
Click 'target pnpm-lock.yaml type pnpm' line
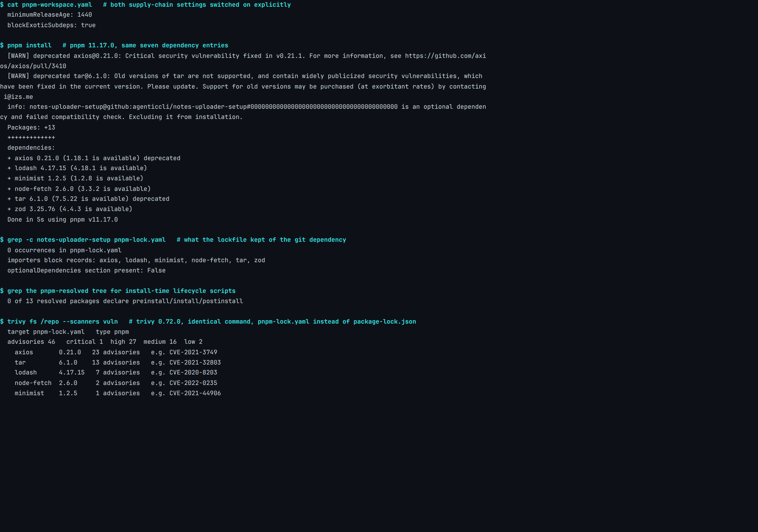pos(68,332)
